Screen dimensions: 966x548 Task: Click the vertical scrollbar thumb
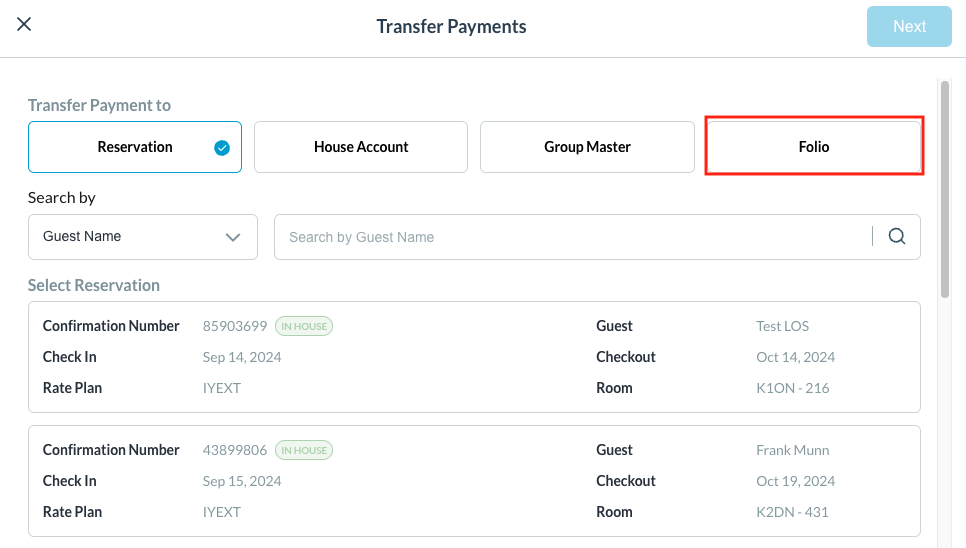tap(945, 190)
